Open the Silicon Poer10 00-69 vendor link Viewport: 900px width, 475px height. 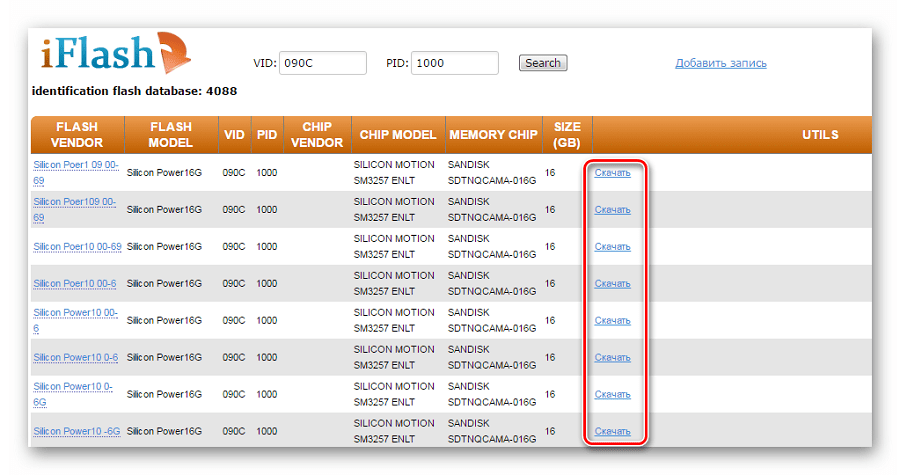click(77, 246)
